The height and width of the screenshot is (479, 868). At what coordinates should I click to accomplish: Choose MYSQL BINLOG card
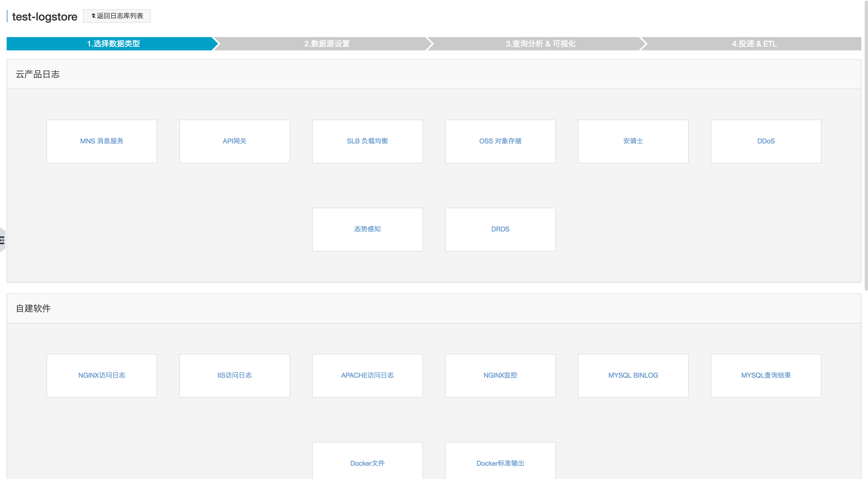click(x=633, y=375)
